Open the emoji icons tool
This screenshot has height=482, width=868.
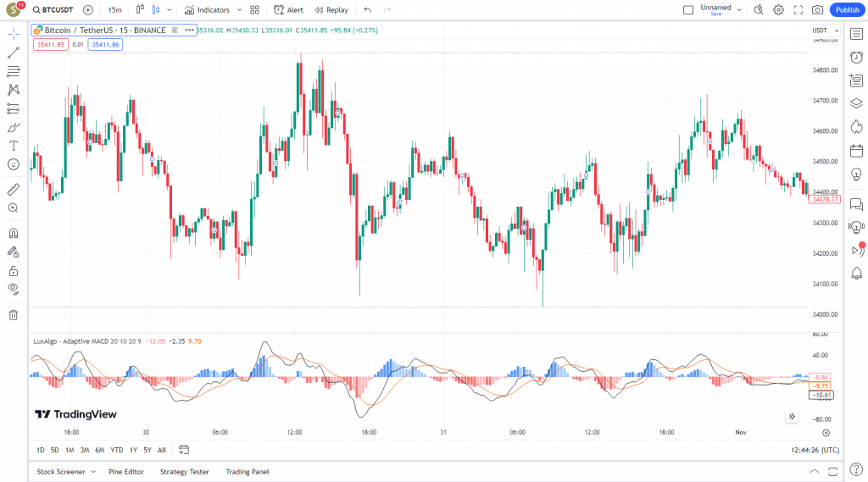[x=14, y=164]
